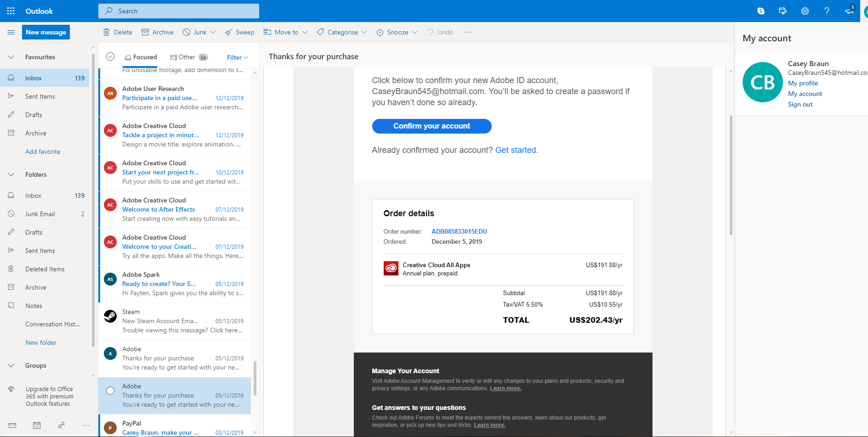The height and width of the screenshot is (437, 868).
Task: Open Skype from the top bar
Action: [761, 11]
